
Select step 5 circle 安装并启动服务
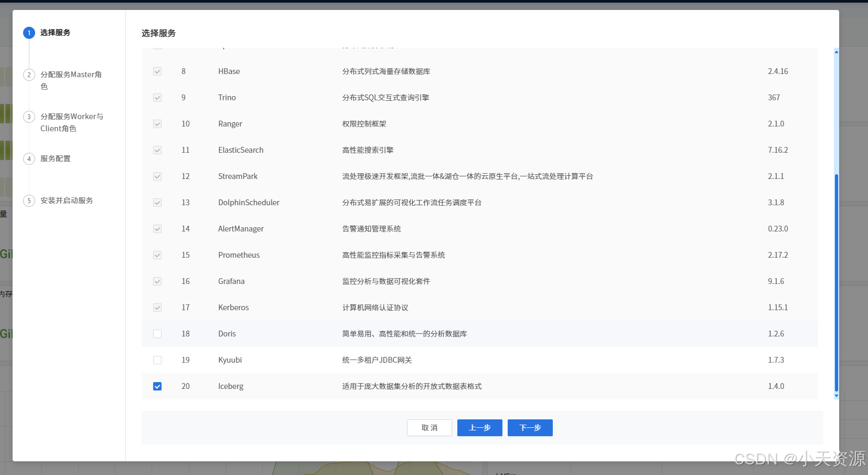click(x=29, y=200)
